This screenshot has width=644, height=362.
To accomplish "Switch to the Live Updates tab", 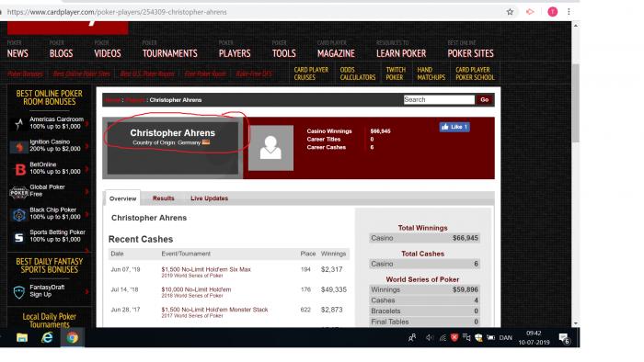I will [209, 198].
